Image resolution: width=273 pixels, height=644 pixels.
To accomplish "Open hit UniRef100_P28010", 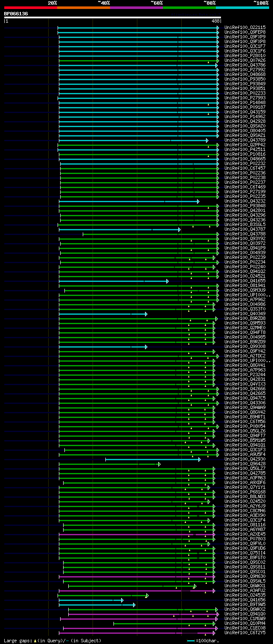I will [245, 56].
